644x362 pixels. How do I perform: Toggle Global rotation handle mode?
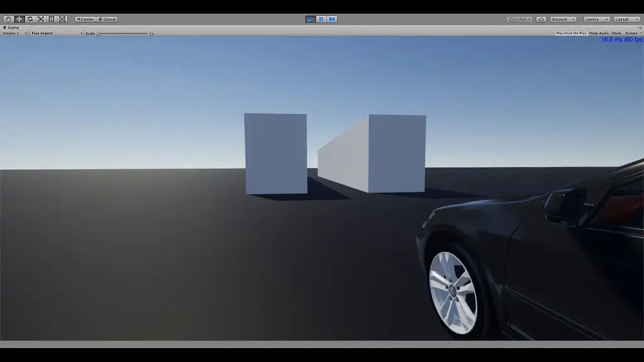pos(107,19)
